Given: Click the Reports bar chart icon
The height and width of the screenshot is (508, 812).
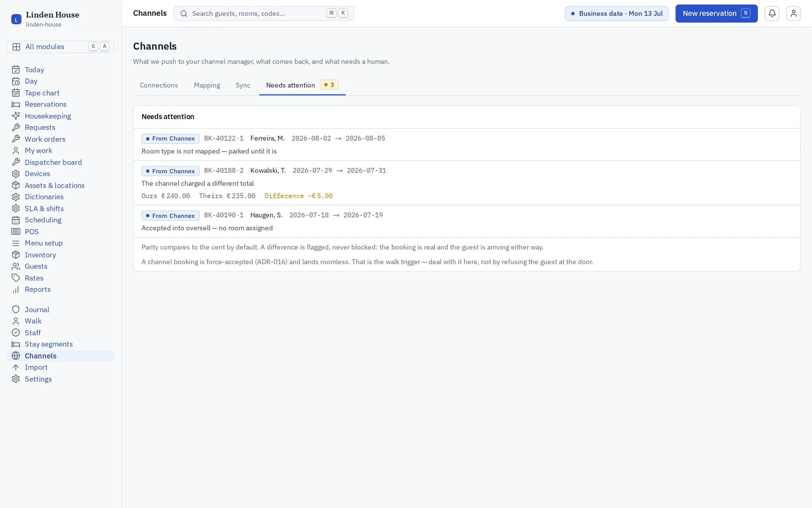Looking at the screenshot, I should tap(16, 289).
